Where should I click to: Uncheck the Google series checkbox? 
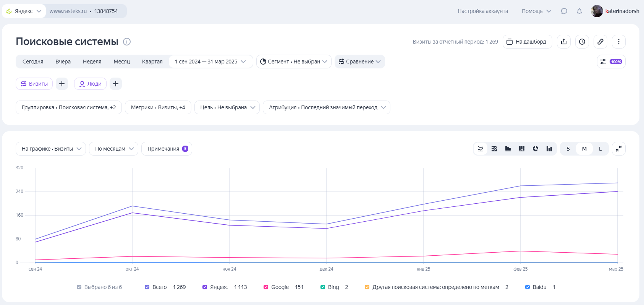click(x=266, y=287)
